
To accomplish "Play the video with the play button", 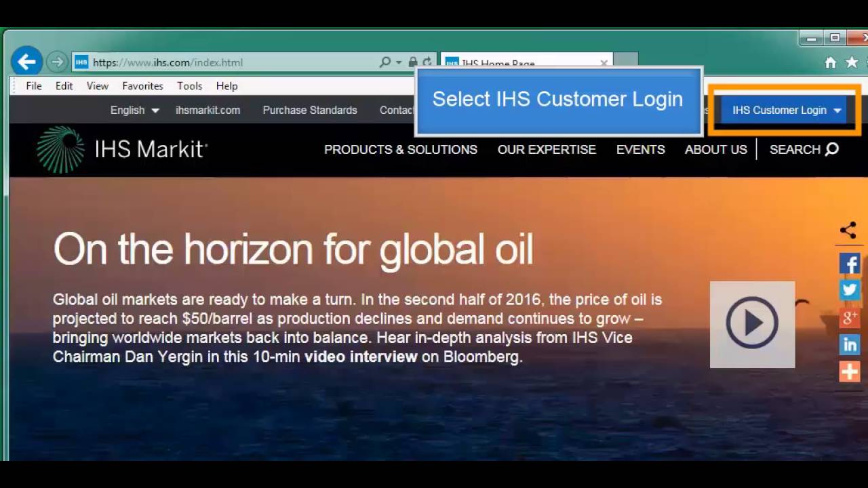I will (x=752, y=324).
